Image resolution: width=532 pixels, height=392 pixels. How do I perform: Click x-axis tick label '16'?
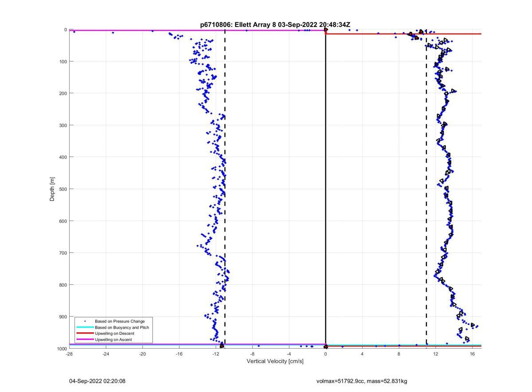pyautogui.click(x=473, y=354)
